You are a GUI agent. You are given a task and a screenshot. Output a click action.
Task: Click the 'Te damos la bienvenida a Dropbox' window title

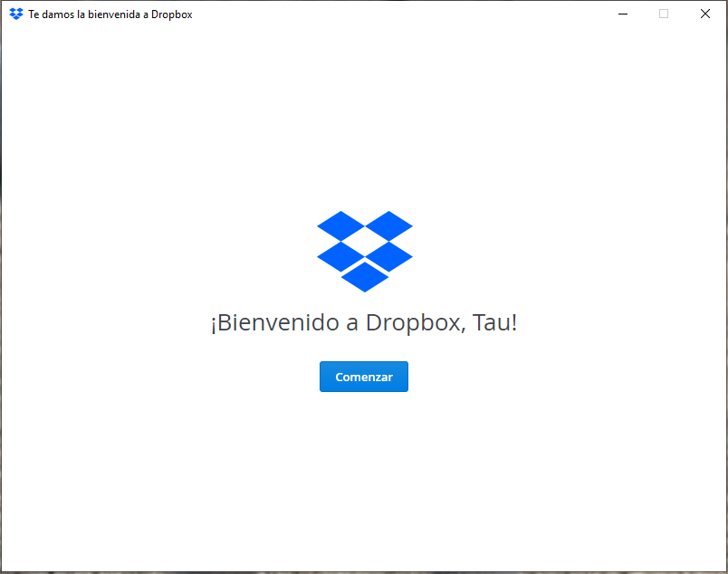(110, 14)
